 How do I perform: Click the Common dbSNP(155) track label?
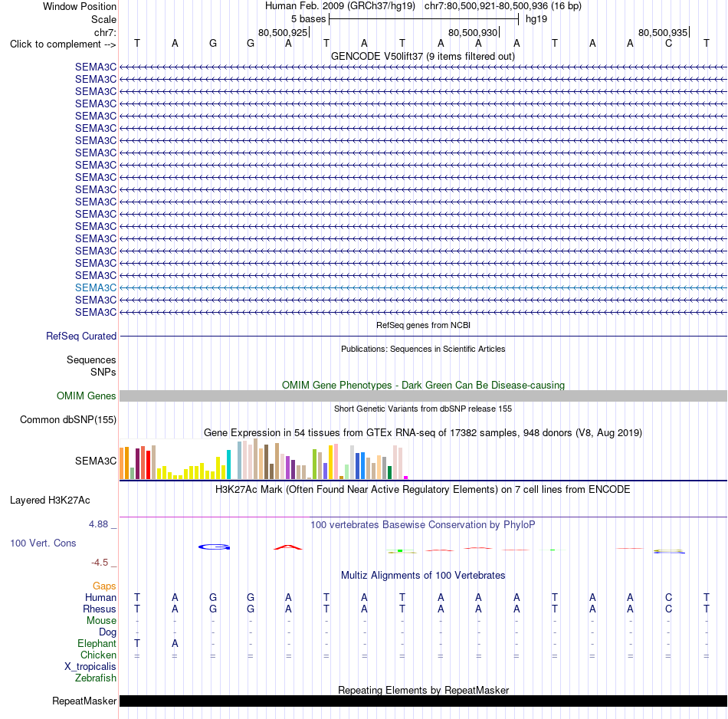(68, 419)
